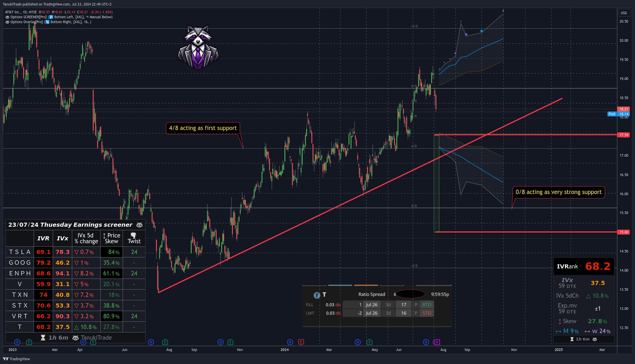635x364 pixels.
Task: Click the earnings marker just before Nov 2023
Action: [230, 342]
